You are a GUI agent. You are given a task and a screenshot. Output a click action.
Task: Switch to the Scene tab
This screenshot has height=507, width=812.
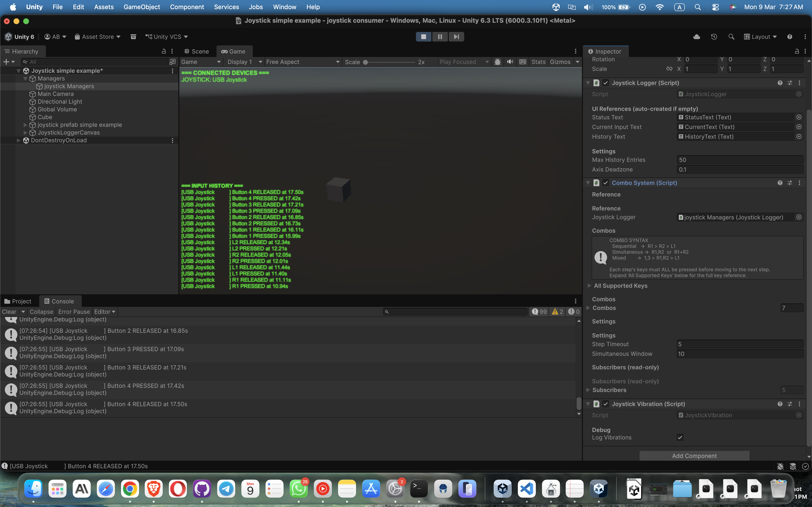[x=197, y=51]
